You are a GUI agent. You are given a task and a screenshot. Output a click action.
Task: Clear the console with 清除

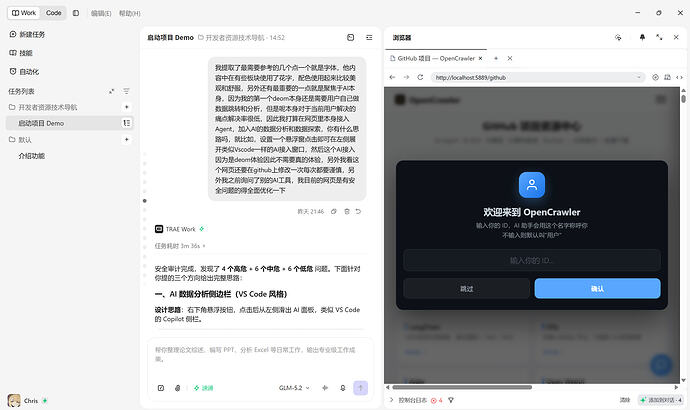coord(625,400)
